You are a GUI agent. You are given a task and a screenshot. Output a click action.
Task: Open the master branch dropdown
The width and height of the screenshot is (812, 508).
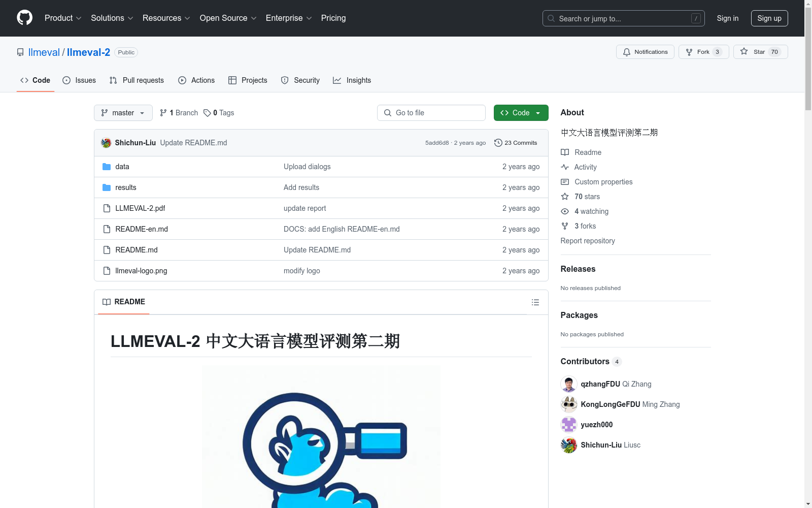[123, 113]
